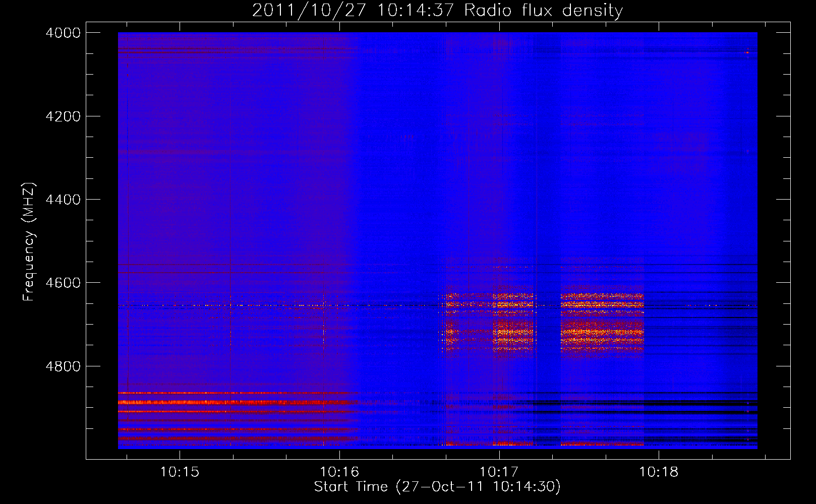
Task: Click the 10:16 time tick label
Action: 339,472
